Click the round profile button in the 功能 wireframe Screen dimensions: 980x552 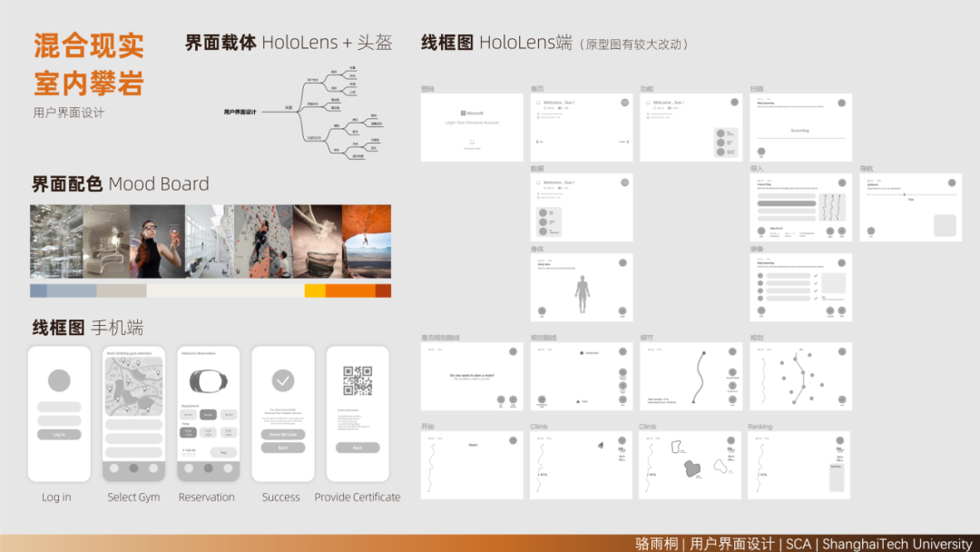(x=734, y=103)
